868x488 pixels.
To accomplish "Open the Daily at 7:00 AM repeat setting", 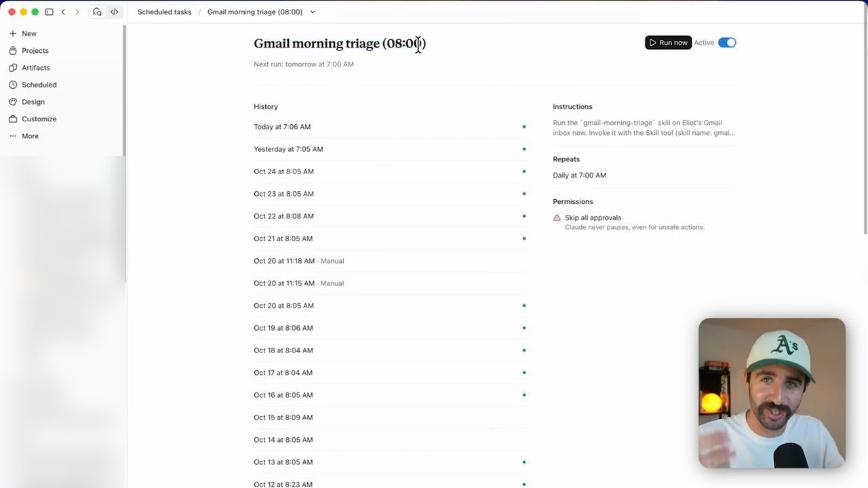I will click(579, 175).
